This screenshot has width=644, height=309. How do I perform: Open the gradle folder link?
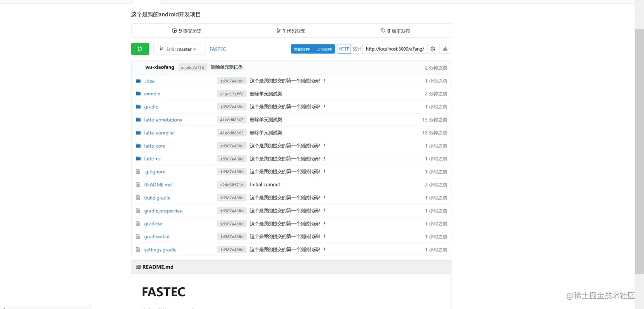click(151, 107)
